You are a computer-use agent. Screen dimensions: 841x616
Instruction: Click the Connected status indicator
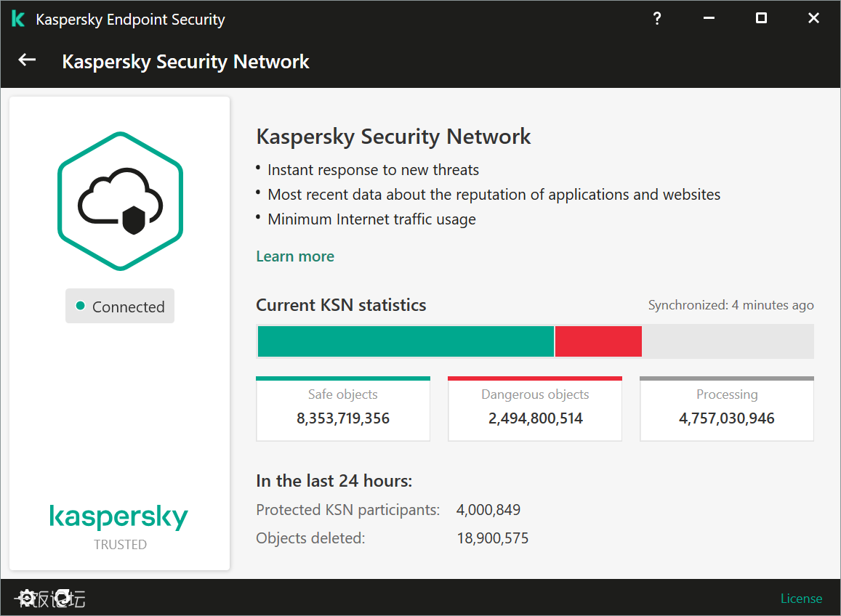click(120, 307)
